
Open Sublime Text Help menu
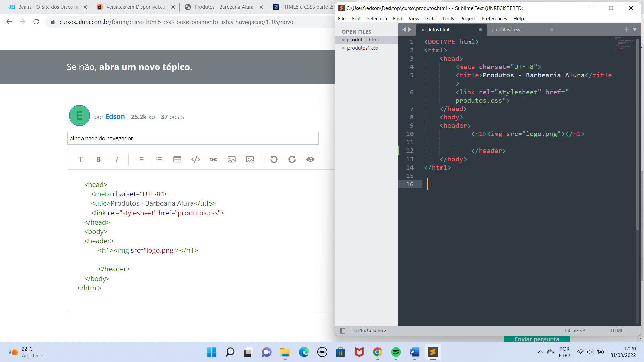(518, 19)
